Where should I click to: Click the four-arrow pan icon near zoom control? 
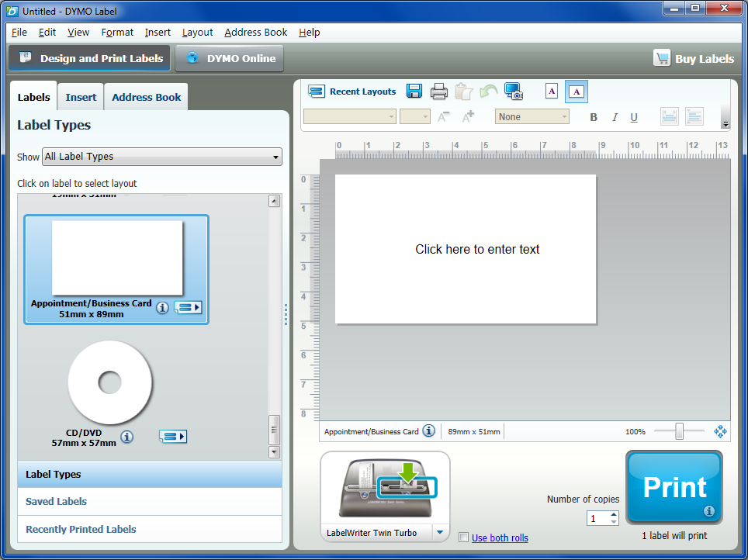point(720,430)
